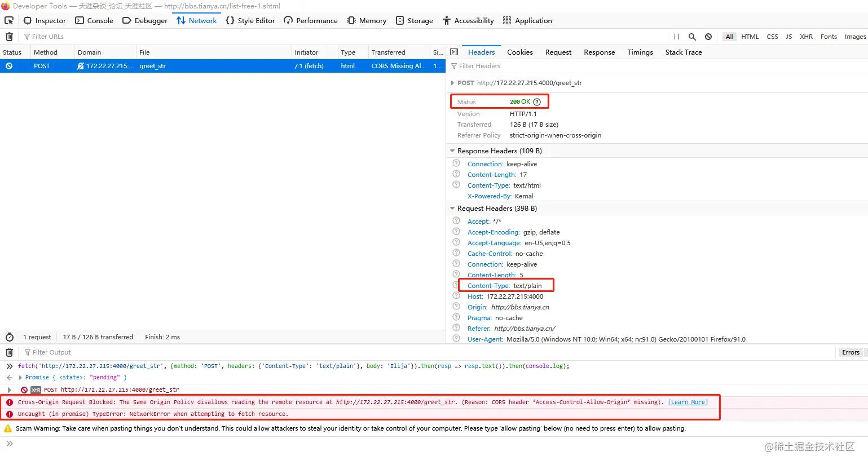Toggle the network details sidebar pane
This screenshot has height=465, width=868.
click(454, 52)
